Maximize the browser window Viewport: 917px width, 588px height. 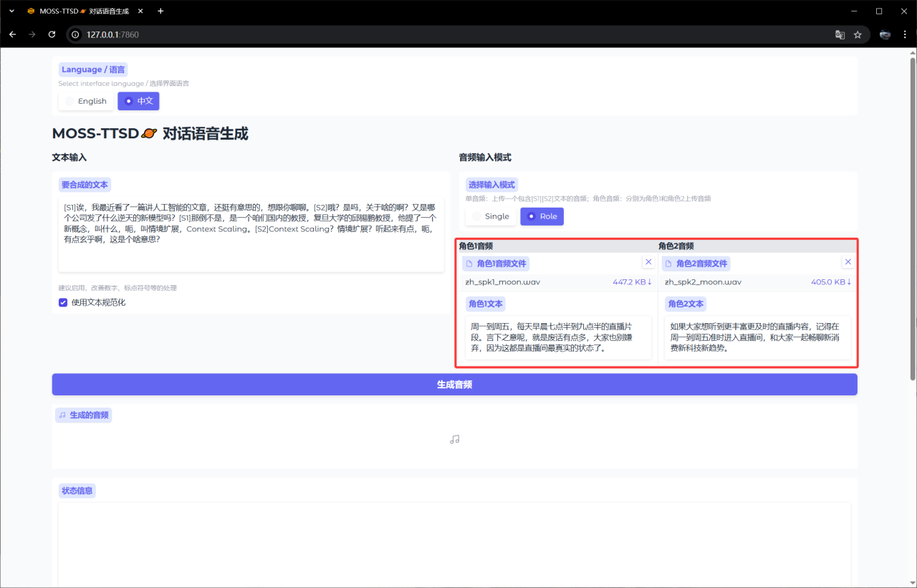coord(879,11)
